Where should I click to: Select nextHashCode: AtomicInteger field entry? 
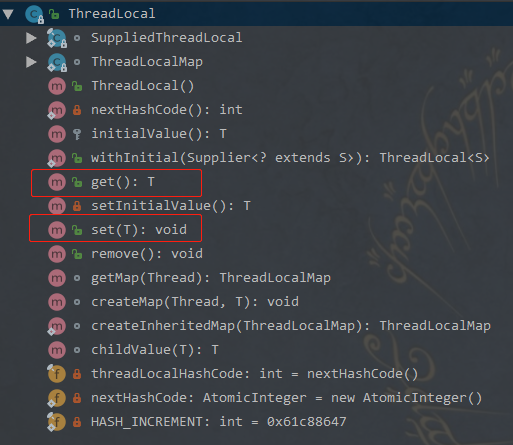[x=287, y=398]
